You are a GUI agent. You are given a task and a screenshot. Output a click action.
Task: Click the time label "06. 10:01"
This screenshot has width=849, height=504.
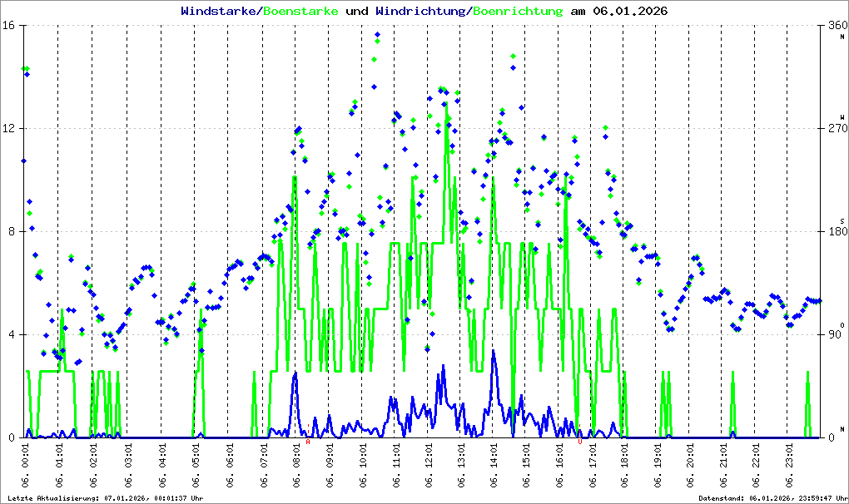pyautogui.click(x=362, y=466)
